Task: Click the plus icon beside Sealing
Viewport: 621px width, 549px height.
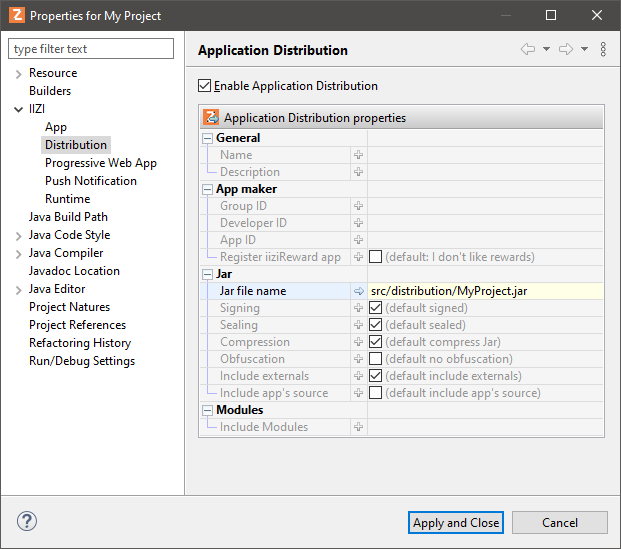Action: [x=358, y=325]
